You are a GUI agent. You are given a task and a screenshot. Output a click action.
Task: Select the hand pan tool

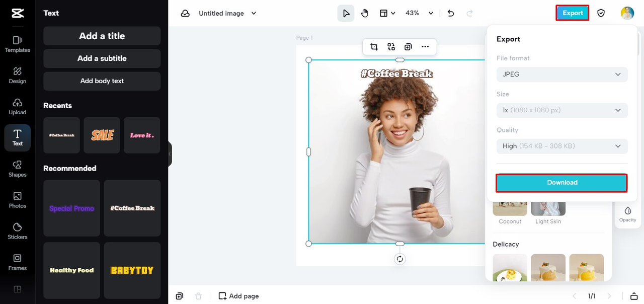(x=365, y=14)
